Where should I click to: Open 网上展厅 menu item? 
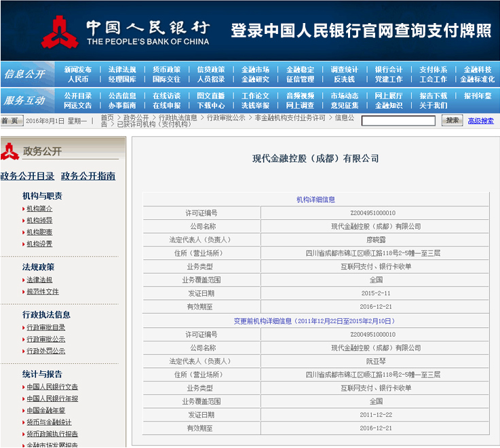389,96
